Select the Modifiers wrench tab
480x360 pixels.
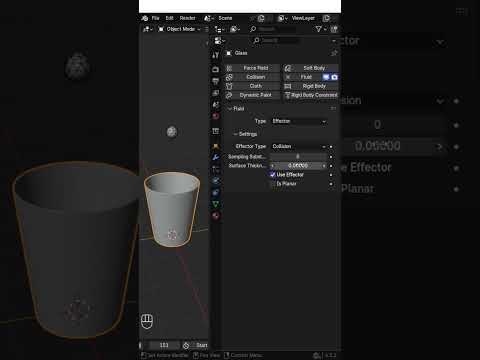tap(216, 157)
